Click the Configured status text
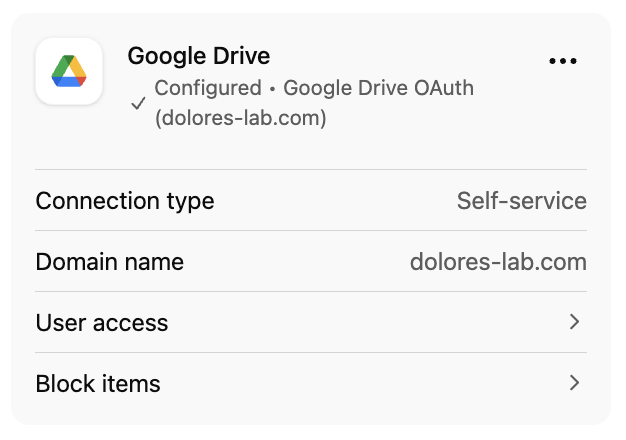The width and height of the screenshot is (626, 440). 208,88
